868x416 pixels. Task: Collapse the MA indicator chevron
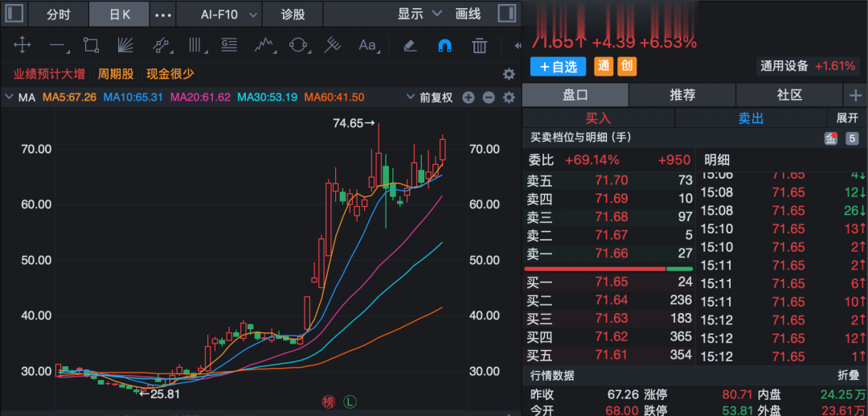click(x=8, y=98)
